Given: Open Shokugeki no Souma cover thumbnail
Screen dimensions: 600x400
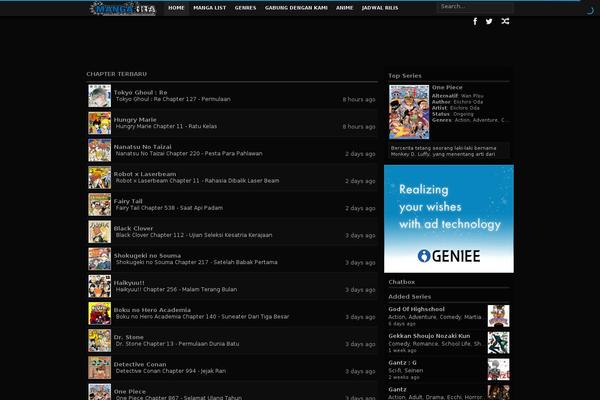Looking at the screenshot, I should pos(99,259).
